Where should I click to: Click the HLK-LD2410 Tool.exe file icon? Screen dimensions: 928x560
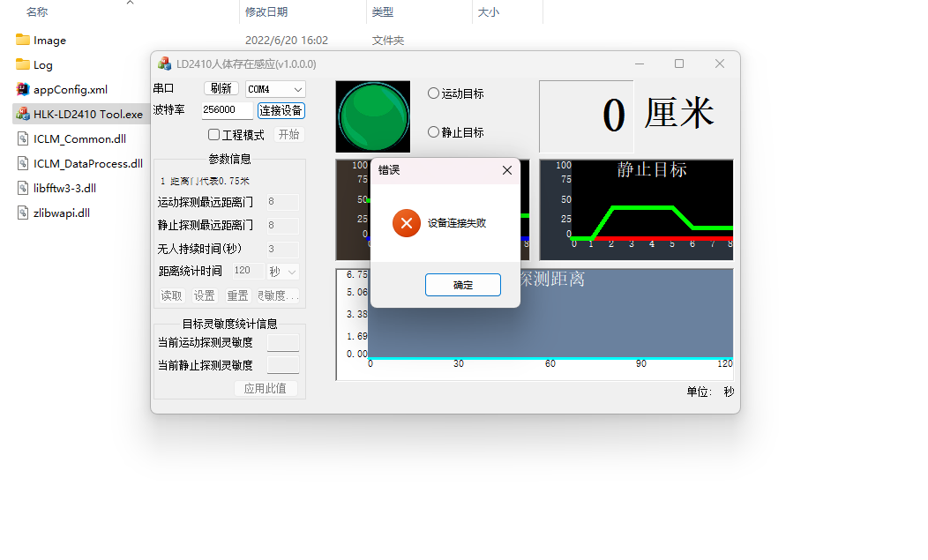pyautogui.click(x=22, y=114)
